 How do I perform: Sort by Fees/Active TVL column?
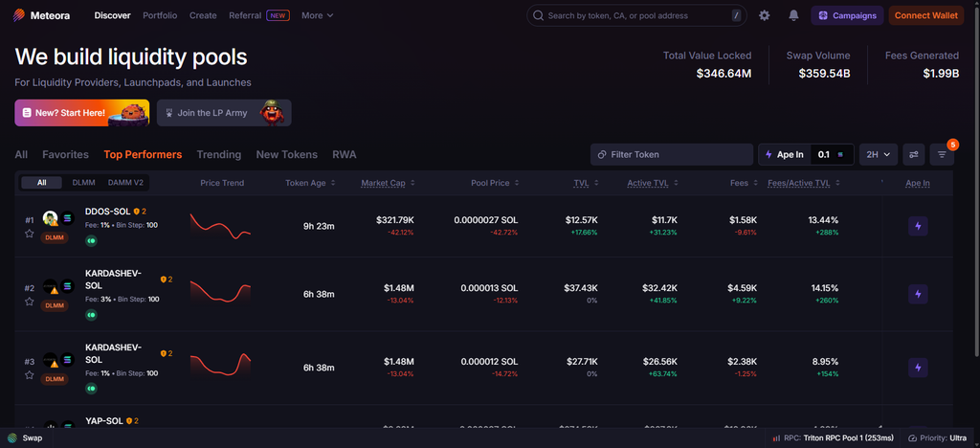click(804, 183)
